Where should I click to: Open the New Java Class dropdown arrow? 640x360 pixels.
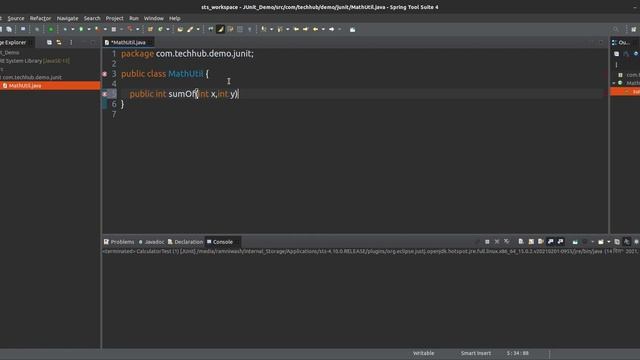click(167, 29)
